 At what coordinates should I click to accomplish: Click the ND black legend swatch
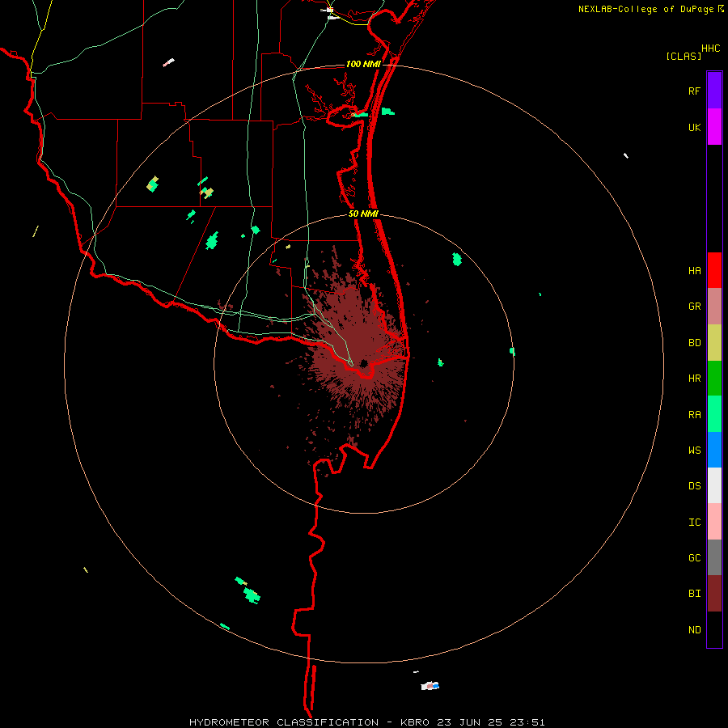click(714, 629)
